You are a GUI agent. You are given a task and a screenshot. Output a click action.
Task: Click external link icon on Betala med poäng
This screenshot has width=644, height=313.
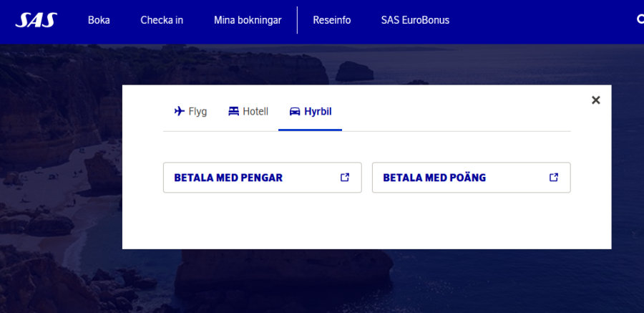point(553,178)
